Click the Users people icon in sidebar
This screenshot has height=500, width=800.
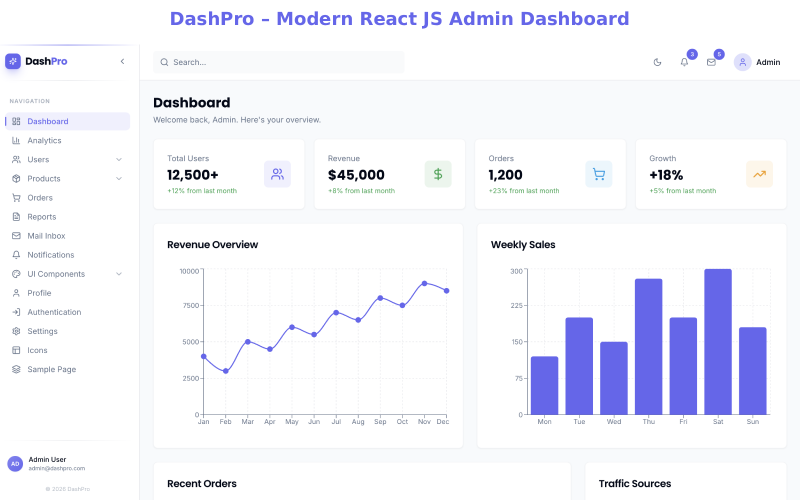[x=16, y=160]
